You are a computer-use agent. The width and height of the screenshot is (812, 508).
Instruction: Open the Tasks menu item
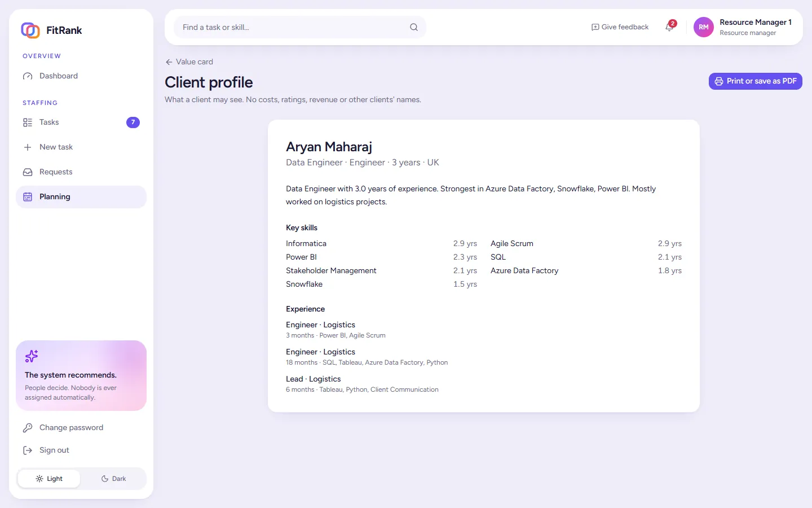[x=81, y=122]
